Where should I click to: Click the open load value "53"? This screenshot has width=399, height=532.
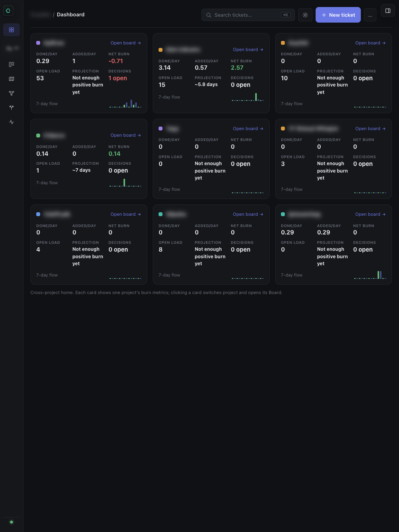coord(40,78)
